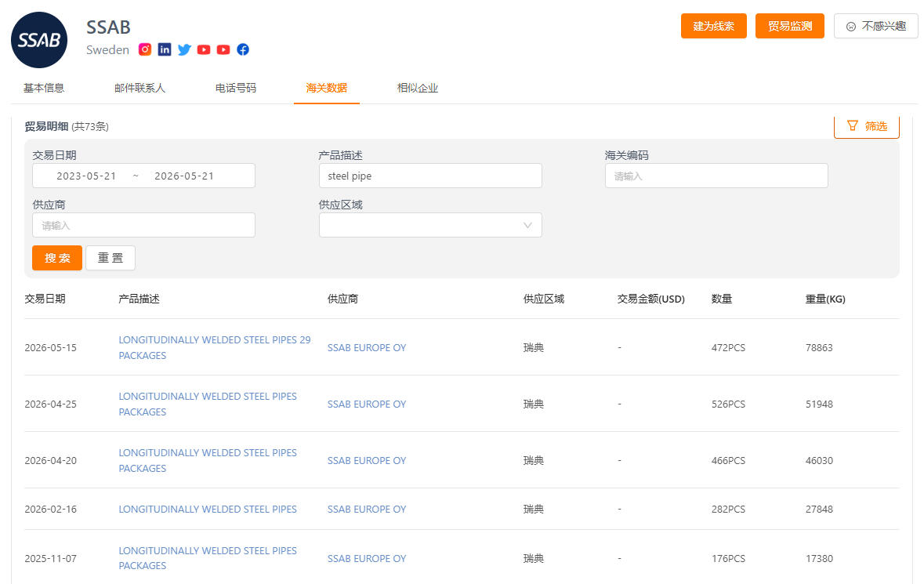This screenshot has height=584, width=924.
Task: Open the 邮件联系人 tab
Action: pyautogui.click(x=140, y=88)
